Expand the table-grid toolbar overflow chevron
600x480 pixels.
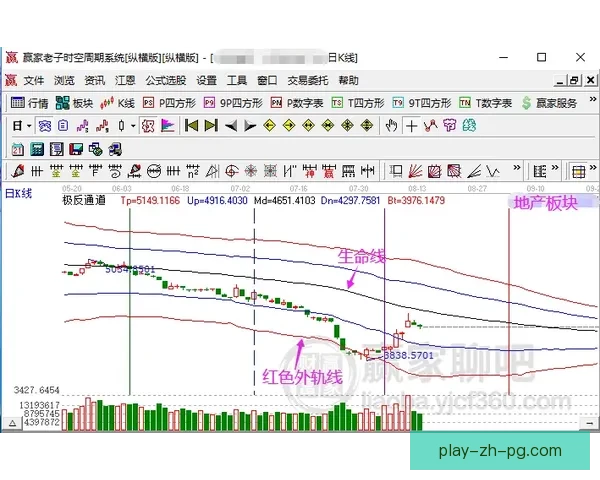[x=593, y=168]
